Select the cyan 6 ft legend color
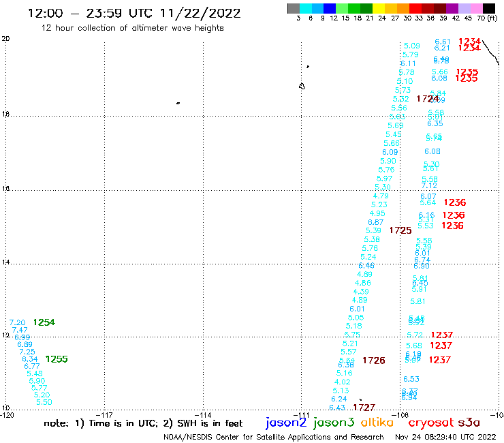The width and height of the screenshot is (504, 443). pos(306,8)
